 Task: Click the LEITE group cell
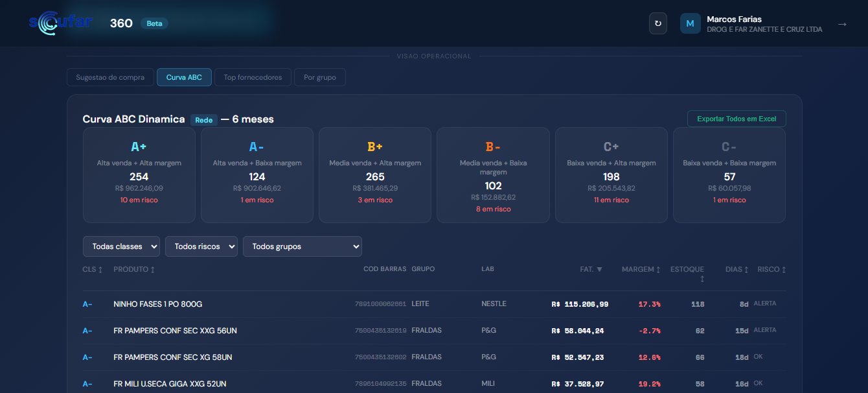[420, 304]
